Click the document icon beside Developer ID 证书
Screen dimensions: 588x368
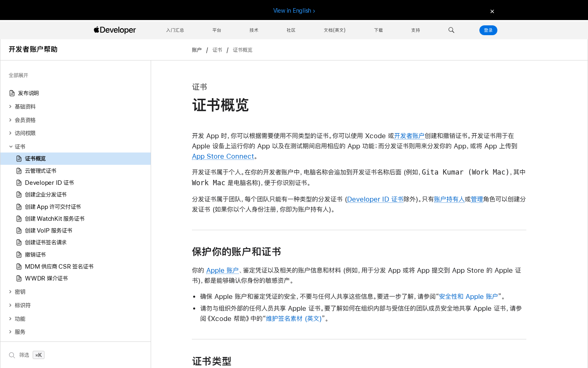pyautogui.click(x=19, y=183)
